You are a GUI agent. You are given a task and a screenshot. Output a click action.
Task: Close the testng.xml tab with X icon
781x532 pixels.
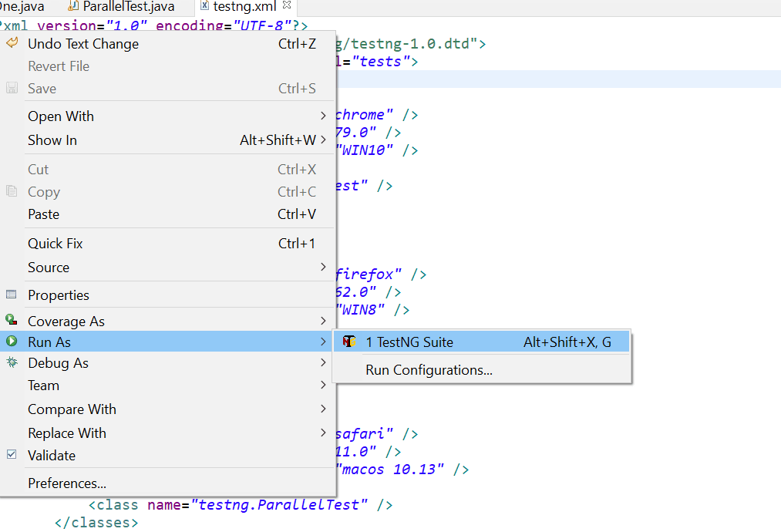point(287,5)
